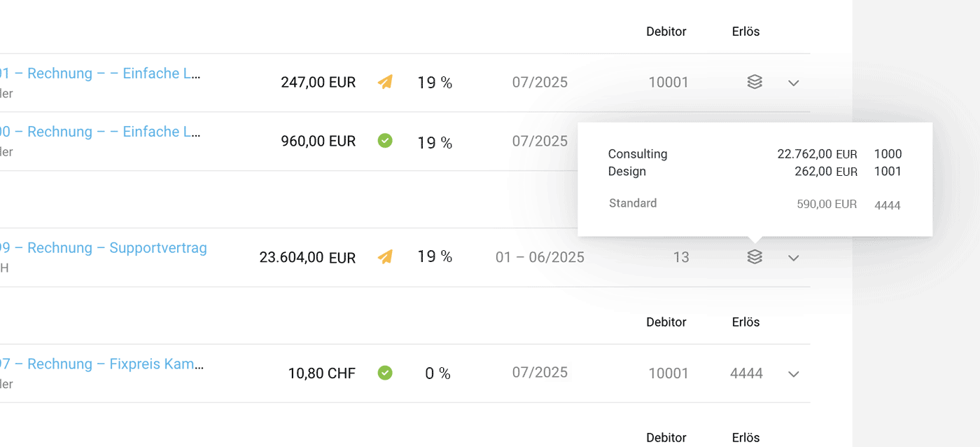Viewport: 980px width, 447px height.
Task: Click the top Debitor column header
Action: tap(666, 32)
